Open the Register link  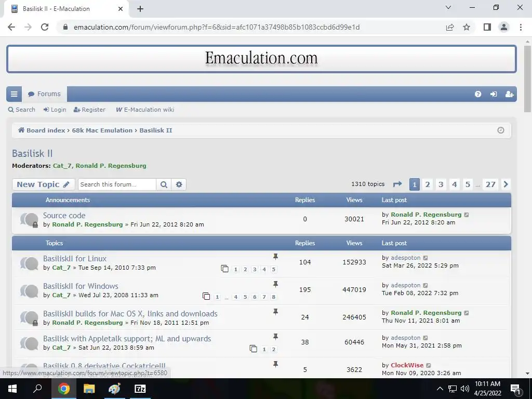coord(89,110)
